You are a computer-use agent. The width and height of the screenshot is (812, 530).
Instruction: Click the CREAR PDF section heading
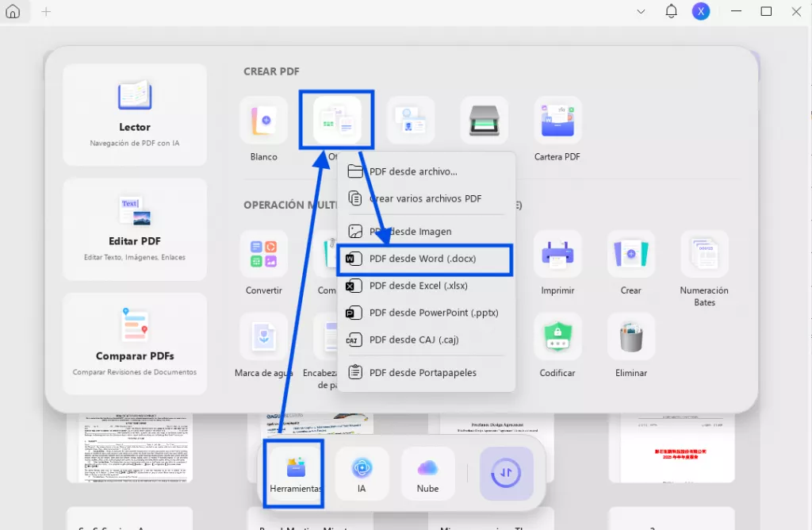point(271,71)
